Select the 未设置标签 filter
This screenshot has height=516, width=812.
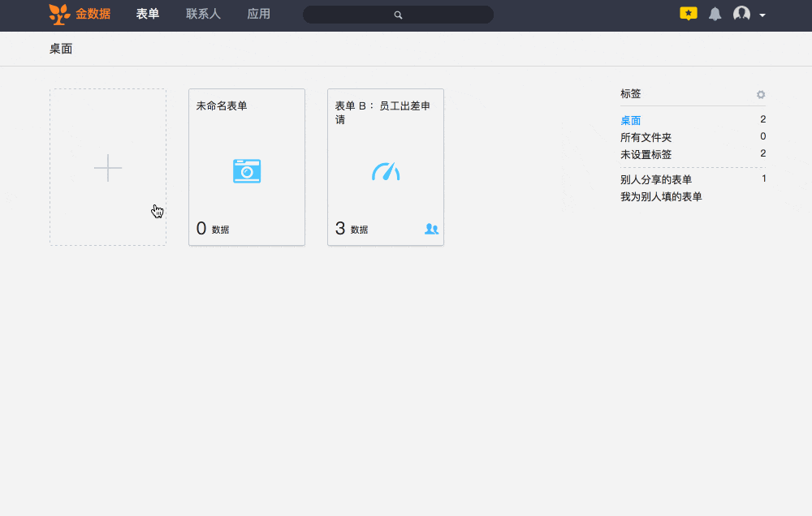(646, 154)
